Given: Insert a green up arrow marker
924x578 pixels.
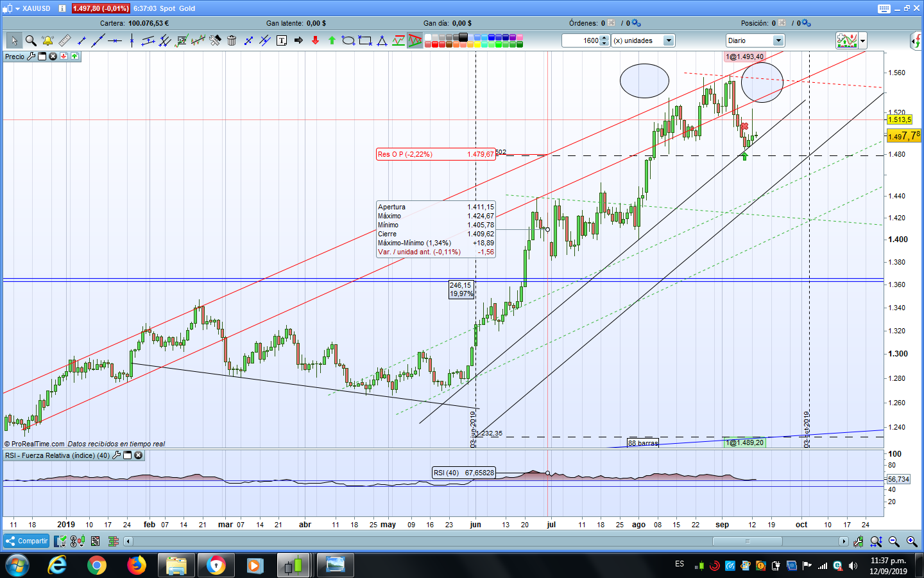Looking at the screenshot, I should point(332,40).
